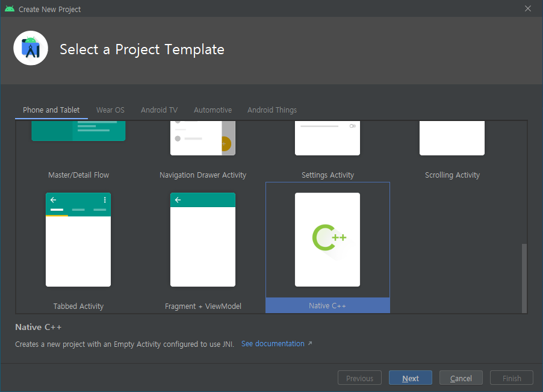This screenshot has width=543, height=392.
Task: Open the Android Things tab
Action: click(272, 110)
